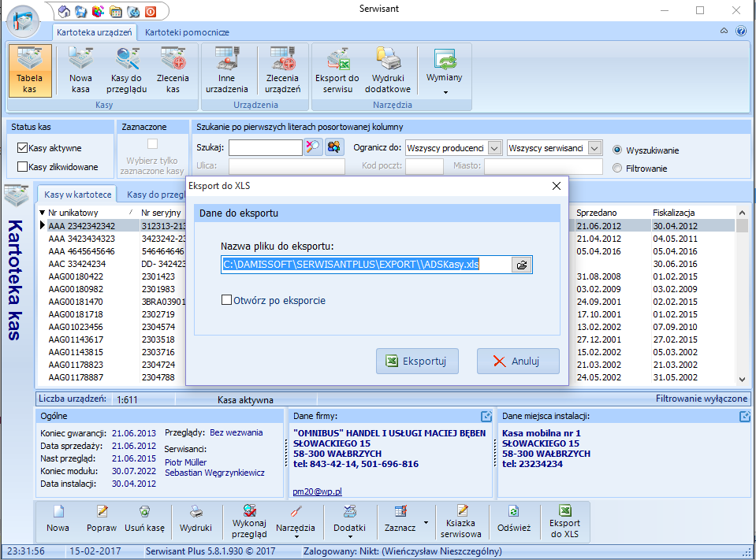Click Eksport do serwisu icon
Screen dimensions: 756x560
[x=337, y=70]
